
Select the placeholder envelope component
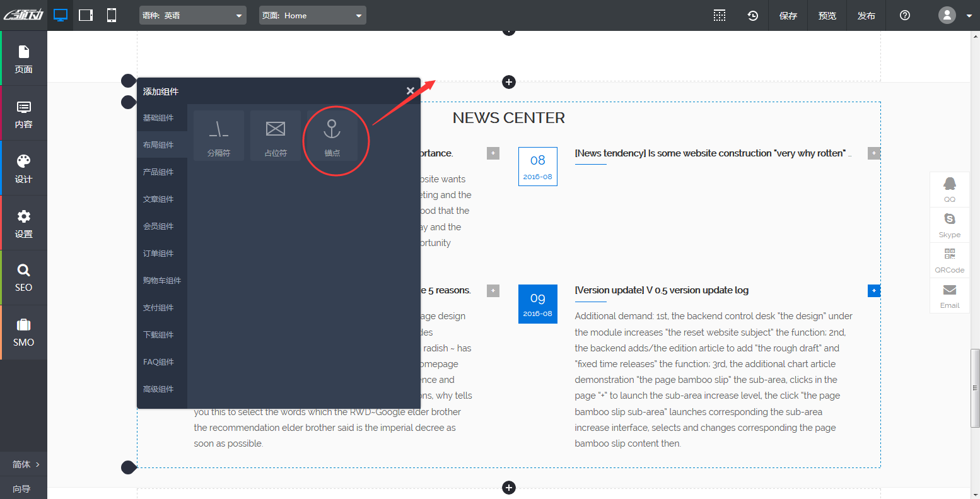coord(276,135)
